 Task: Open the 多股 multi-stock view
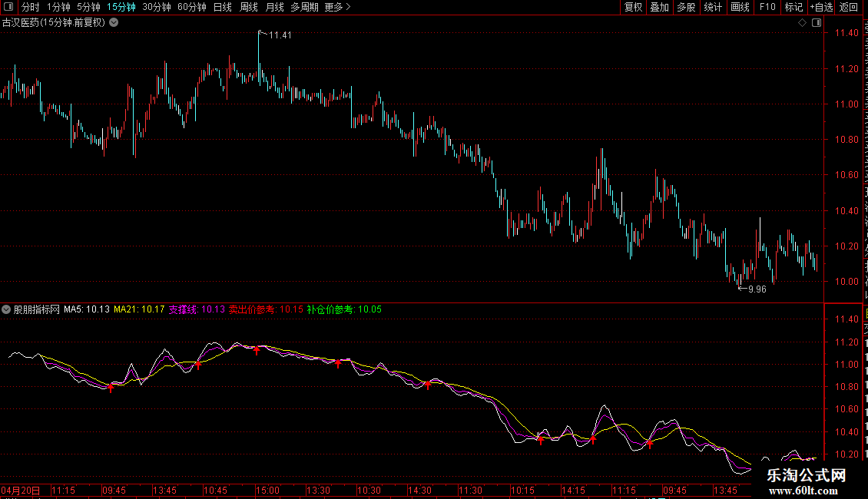click(x=687, y=7)
